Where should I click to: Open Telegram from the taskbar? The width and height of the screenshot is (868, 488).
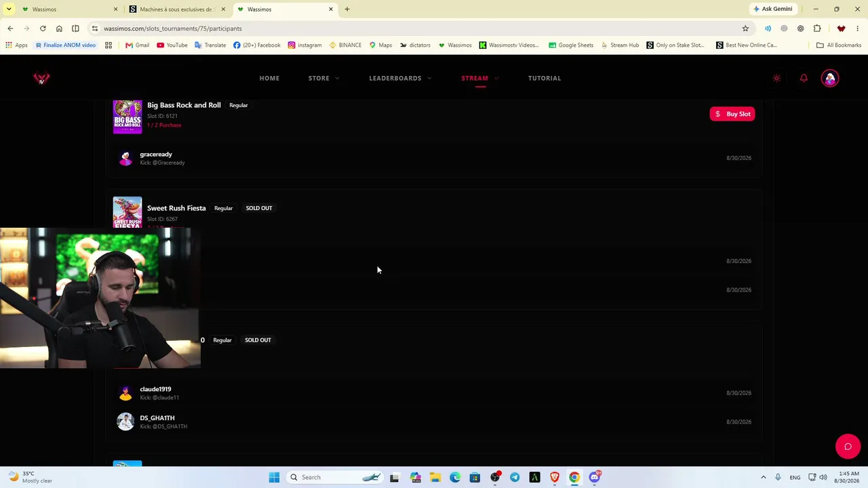click(515, 477)
